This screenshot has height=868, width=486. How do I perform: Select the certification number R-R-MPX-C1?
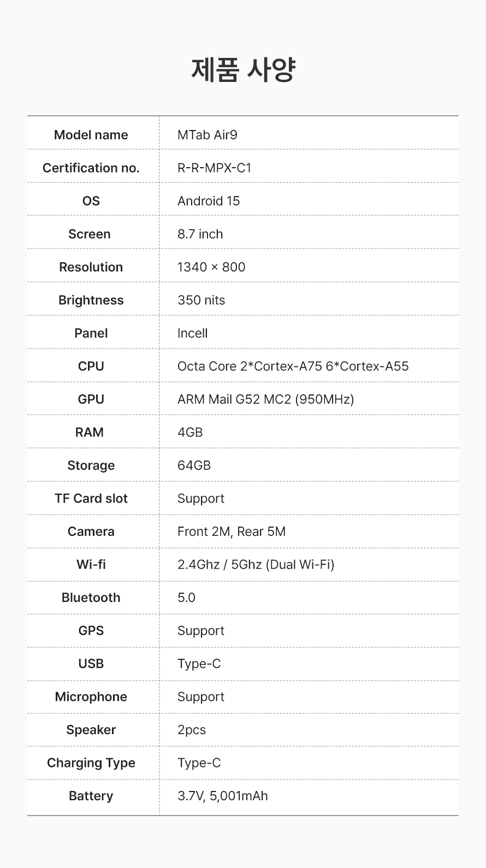click(215, 168)
